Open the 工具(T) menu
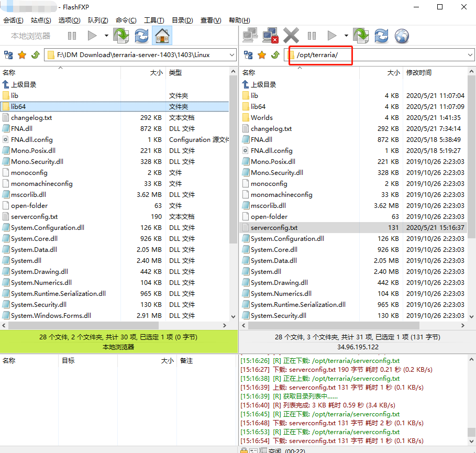 [154, 20]
